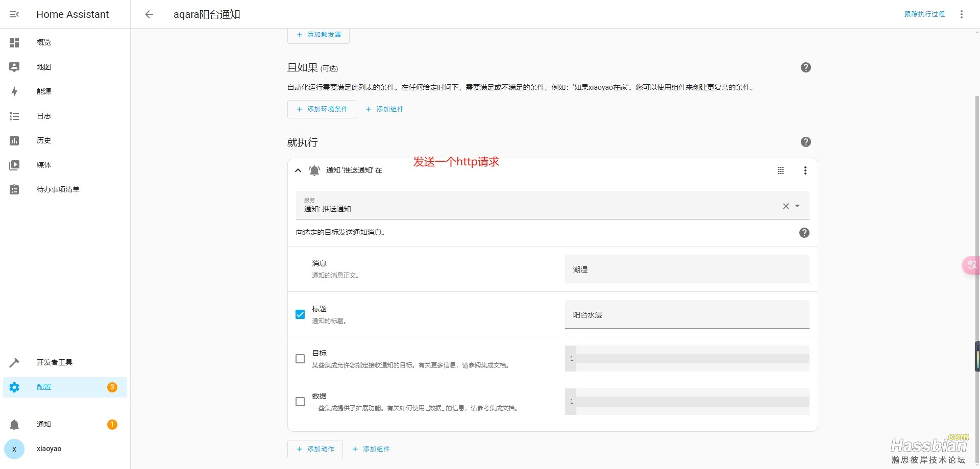Open the 服务 dropdown arrow

tap(797, 206)
